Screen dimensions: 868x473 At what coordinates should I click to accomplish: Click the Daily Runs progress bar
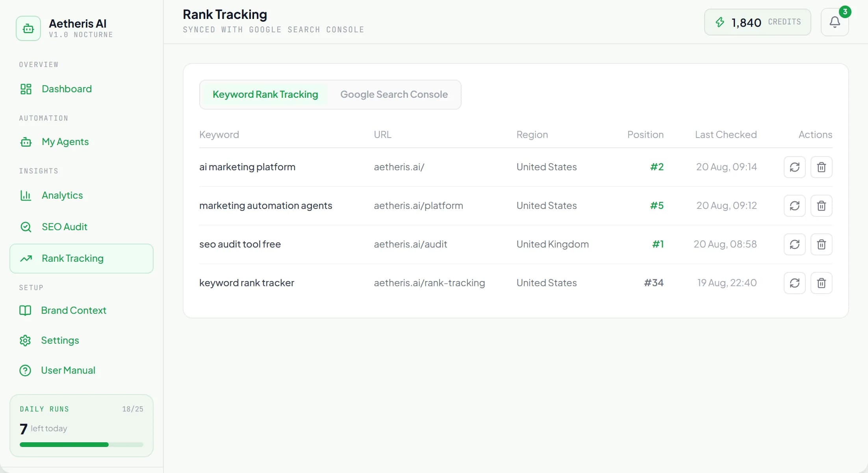(82, 445)
